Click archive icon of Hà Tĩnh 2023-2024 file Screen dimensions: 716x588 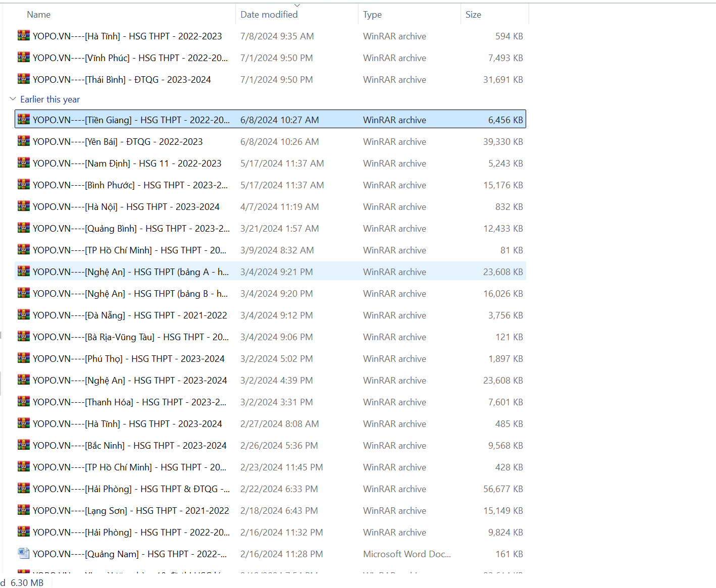point(24,423)
